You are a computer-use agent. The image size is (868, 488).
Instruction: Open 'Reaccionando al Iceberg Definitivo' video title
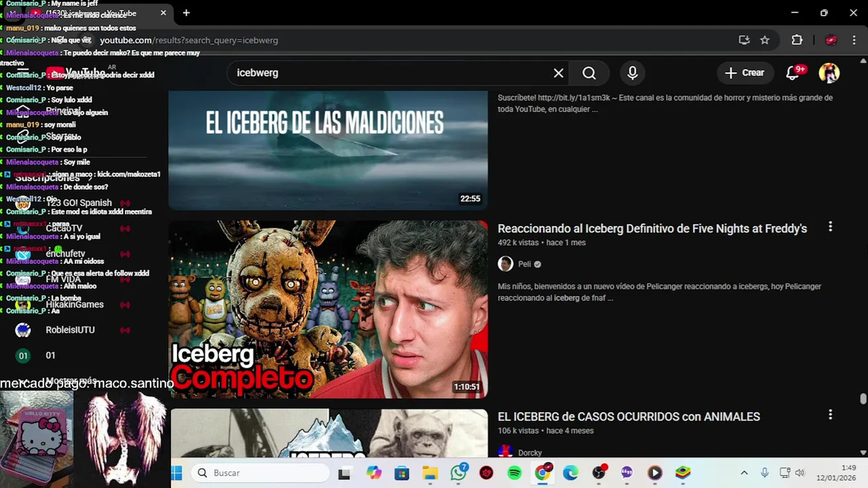click(x=652, y=229)
